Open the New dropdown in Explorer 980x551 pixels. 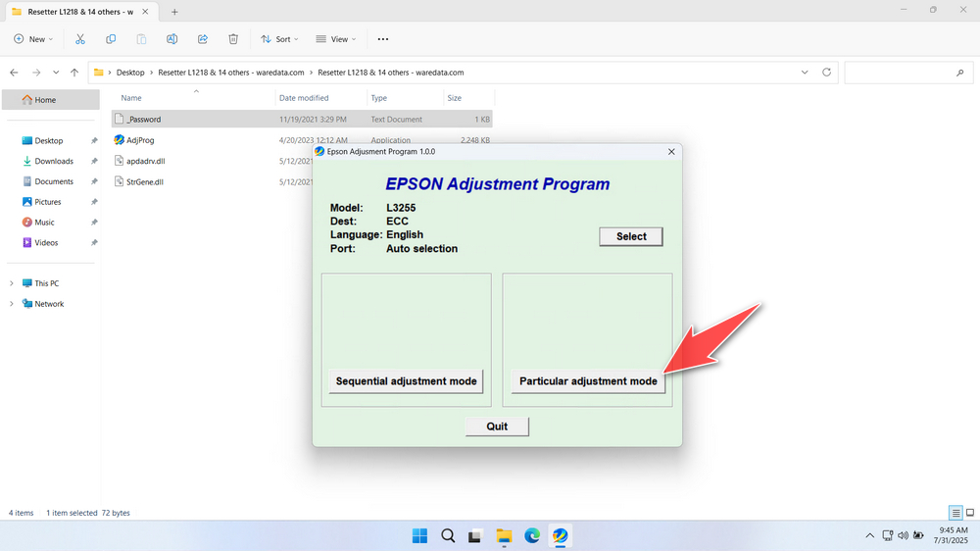33,39
